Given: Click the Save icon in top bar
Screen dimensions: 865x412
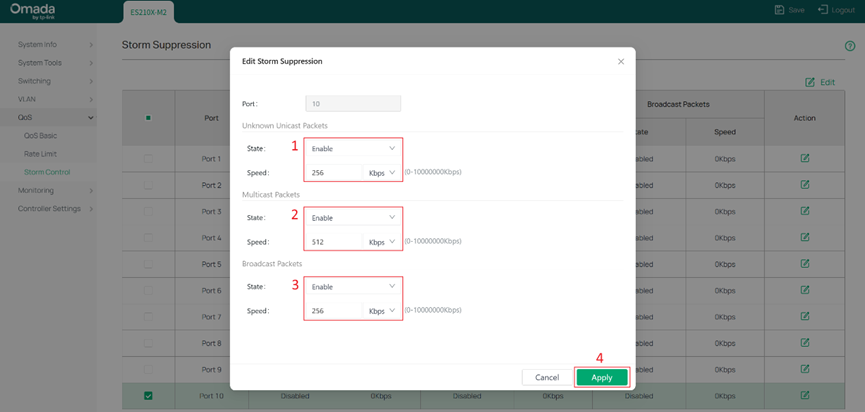Looking at the screenshot, I should click(781, 10).
